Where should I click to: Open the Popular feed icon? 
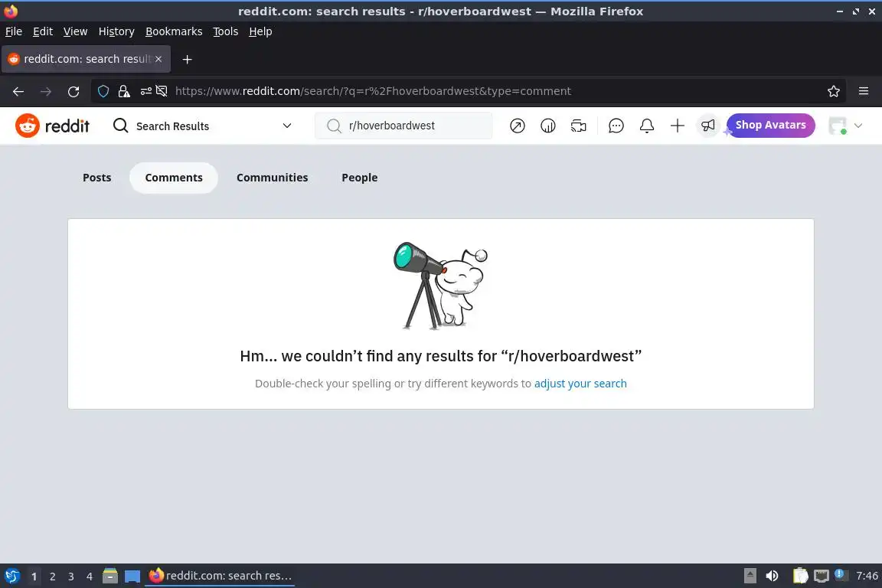[517, 126]
